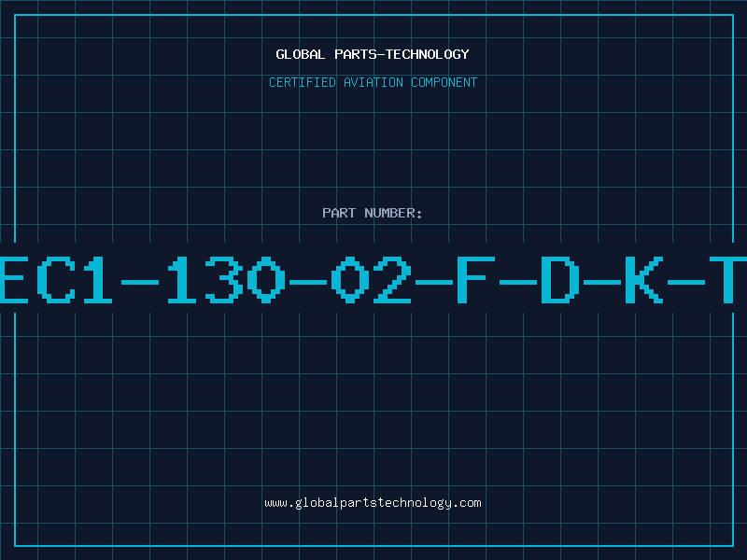Click the letter D in part number
This screenshot has width=747, height=560.
560,279
